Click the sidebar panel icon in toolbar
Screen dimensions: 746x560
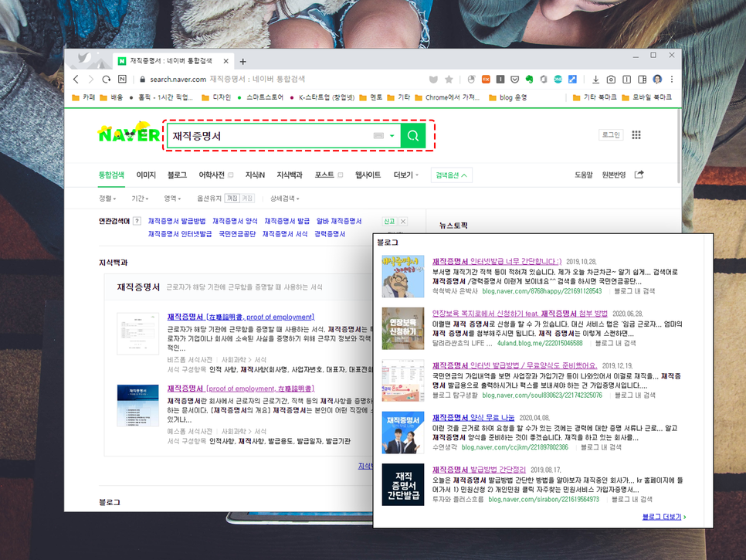pyautogui.click(x=643, y=80)
